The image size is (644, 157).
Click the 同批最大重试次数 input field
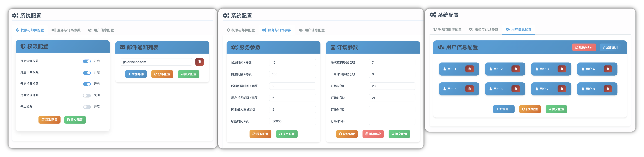click(x=293, y=109)
